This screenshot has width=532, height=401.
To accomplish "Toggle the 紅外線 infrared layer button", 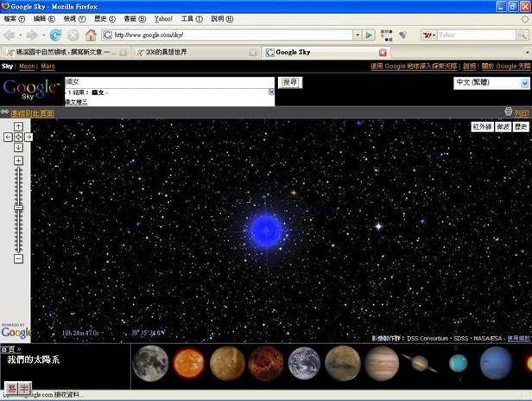I will (482, 127).
